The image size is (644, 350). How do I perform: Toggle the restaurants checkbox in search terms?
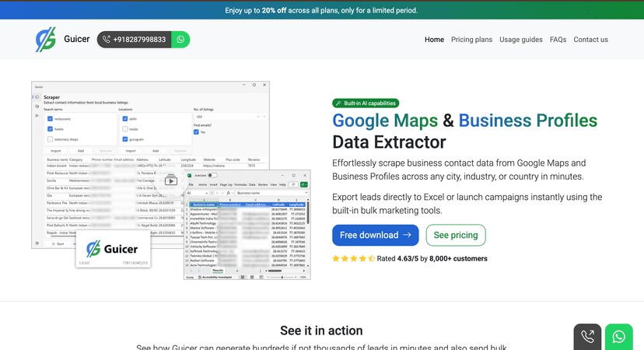[51, 119]
